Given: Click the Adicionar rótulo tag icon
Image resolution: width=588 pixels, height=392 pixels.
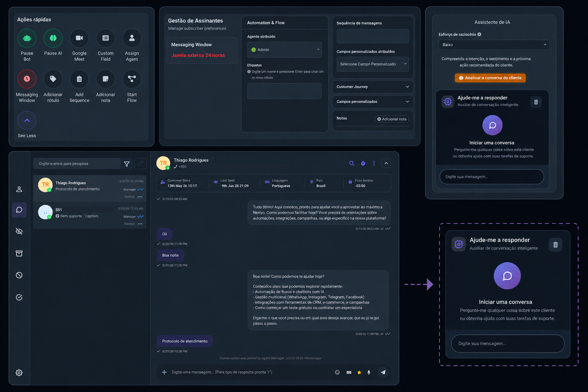Looking at the screenshot, I should [x=53, y=79].
